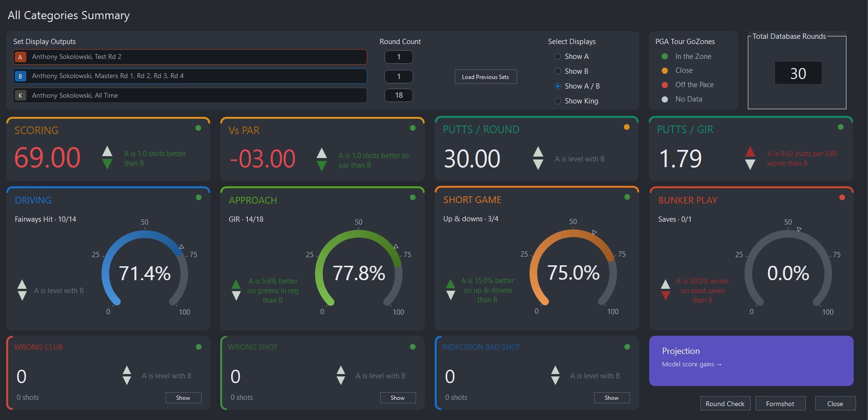The image size is (868, 420).
Task: Click round count field showing 18
Action: [x=399, y=95]
